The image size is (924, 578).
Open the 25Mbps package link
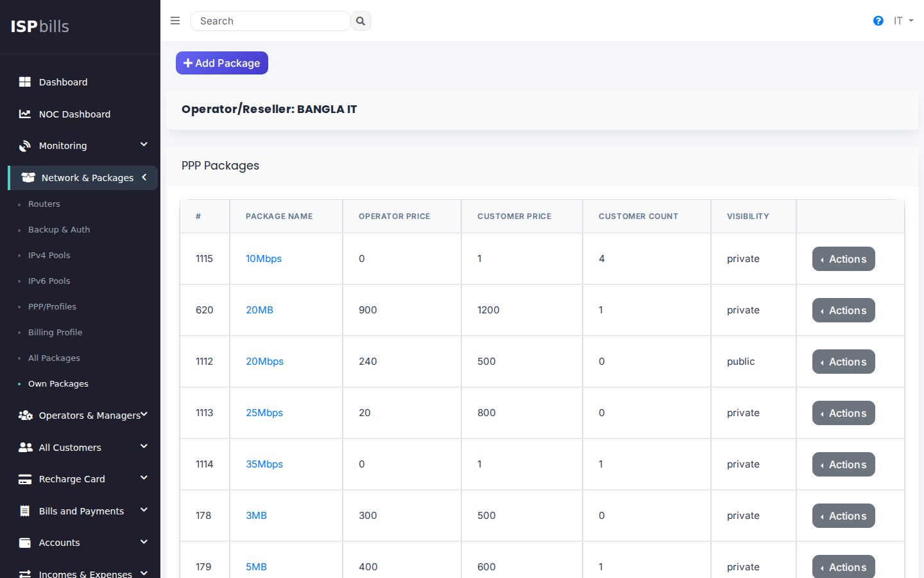[x=264, y=413]
